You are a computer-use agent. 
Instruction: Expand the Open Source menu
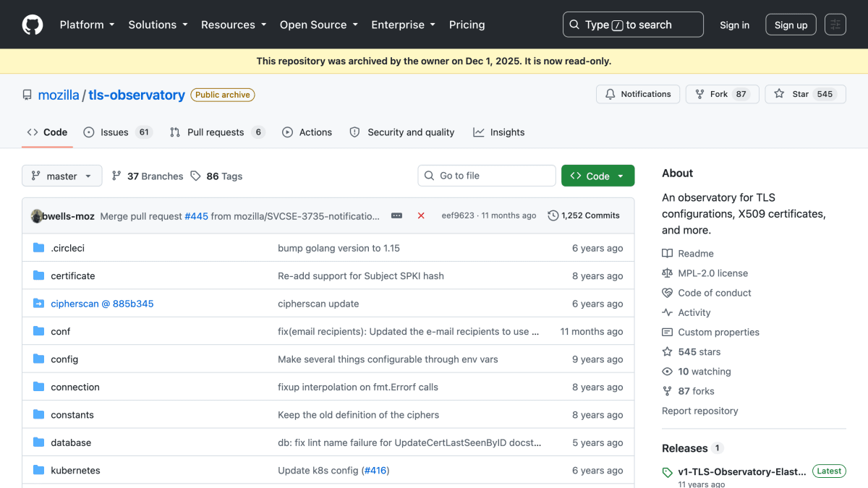click(319, 25)
